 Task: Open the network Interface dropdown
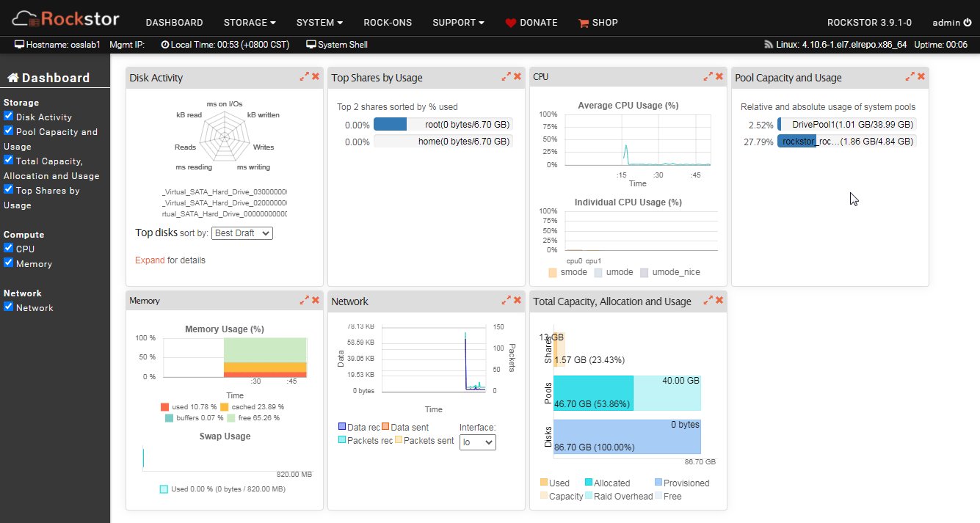pos(477,442)
